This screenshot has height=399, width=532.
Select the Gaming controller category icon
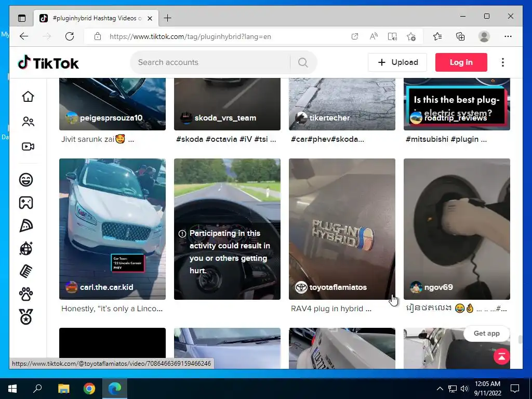(26, 203)
